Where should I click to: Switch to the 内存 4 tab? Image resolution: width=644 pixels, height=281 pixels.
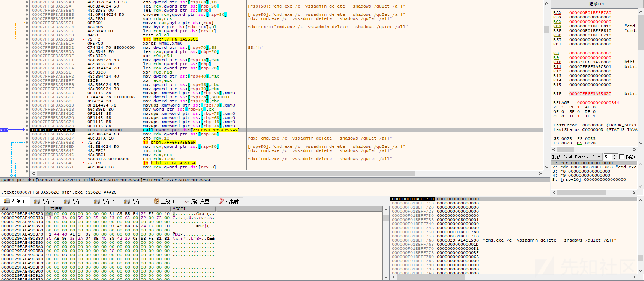coord(104,201)
